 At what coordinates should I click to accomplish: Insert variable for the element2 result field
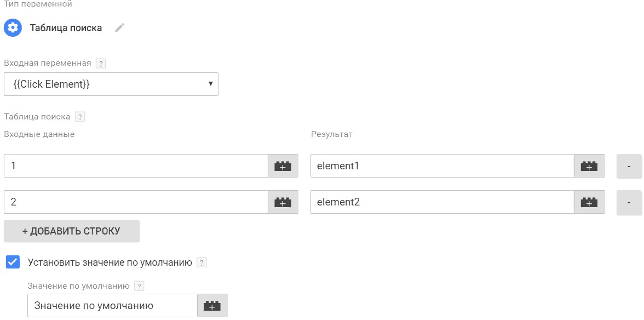point(589,202)
